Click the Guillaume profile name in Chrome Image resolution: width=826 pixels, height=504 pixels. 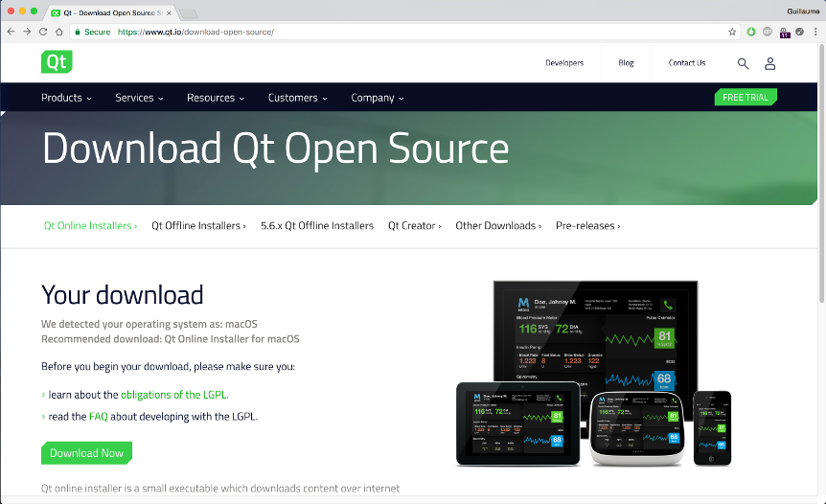pos(803,11)
